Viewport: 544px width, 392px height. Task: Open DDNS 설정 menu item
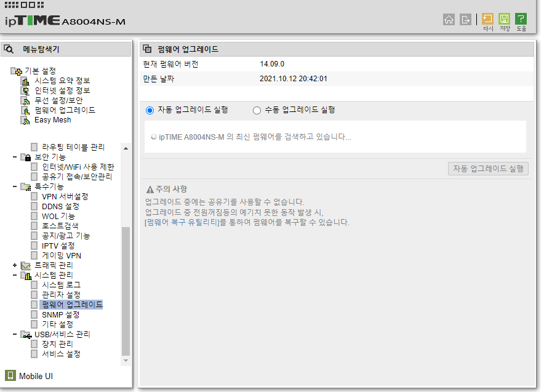[60, 206]
